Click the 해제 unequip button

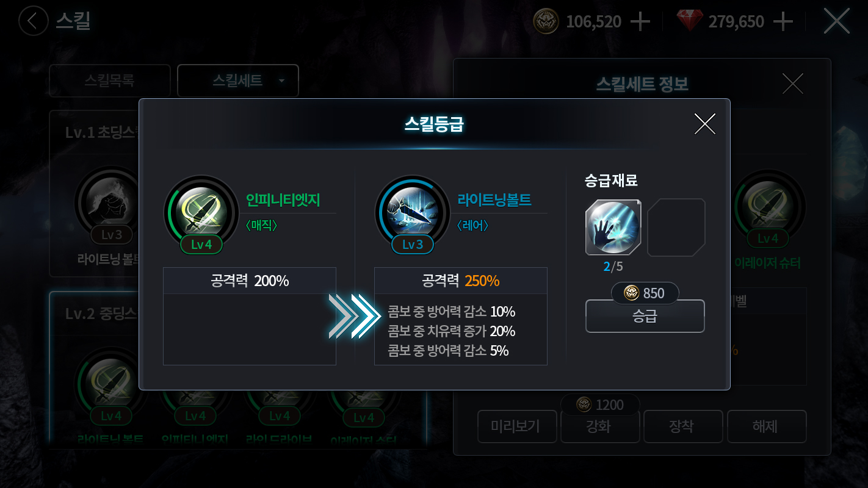[x=767, y=426]
